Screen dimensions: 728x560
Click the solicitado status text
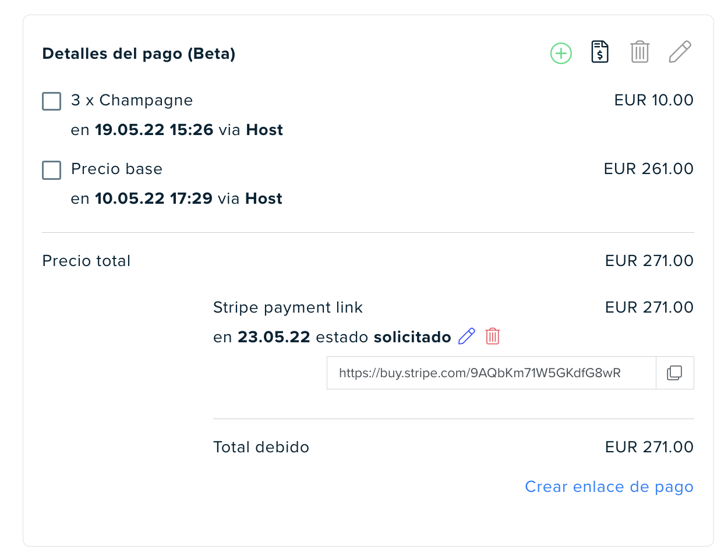[x=412, y=337]
